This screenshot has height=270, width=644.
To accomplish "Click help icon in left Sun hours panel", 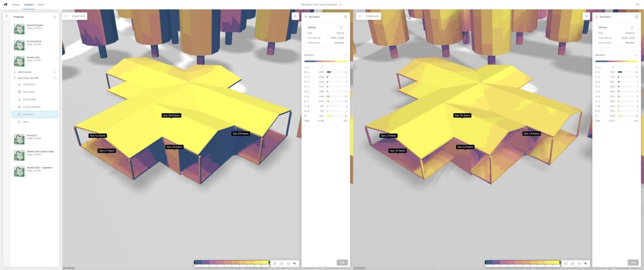I will tap(345, 17).
